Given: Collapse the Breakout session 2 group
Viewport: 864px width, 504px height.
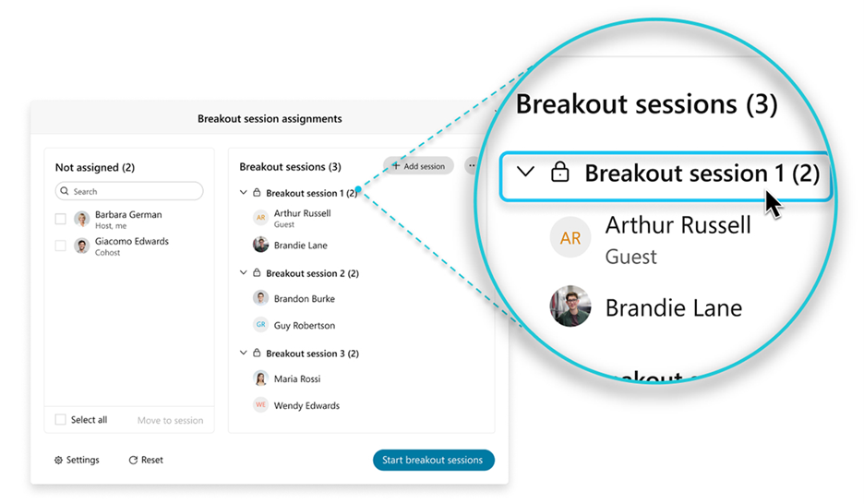Looking at the screenshot, I should click(244, 273).
